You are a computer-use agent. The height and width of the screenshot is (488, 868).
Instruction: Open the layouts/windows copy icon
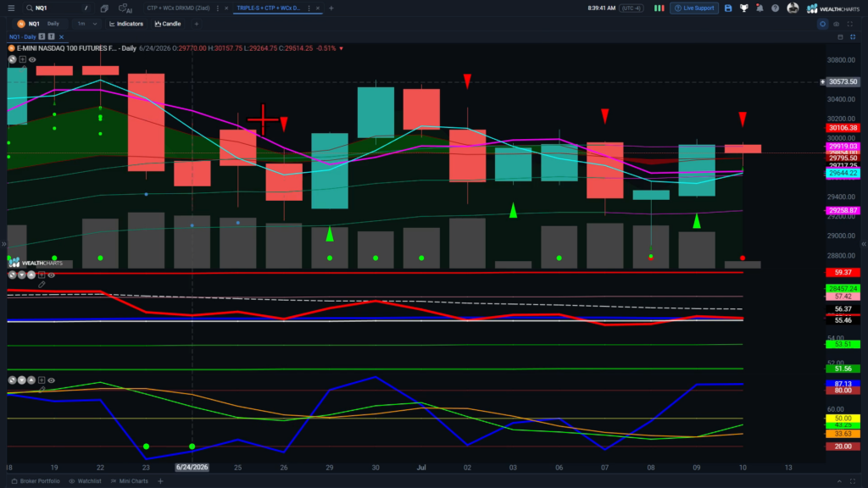click(104, 8)
